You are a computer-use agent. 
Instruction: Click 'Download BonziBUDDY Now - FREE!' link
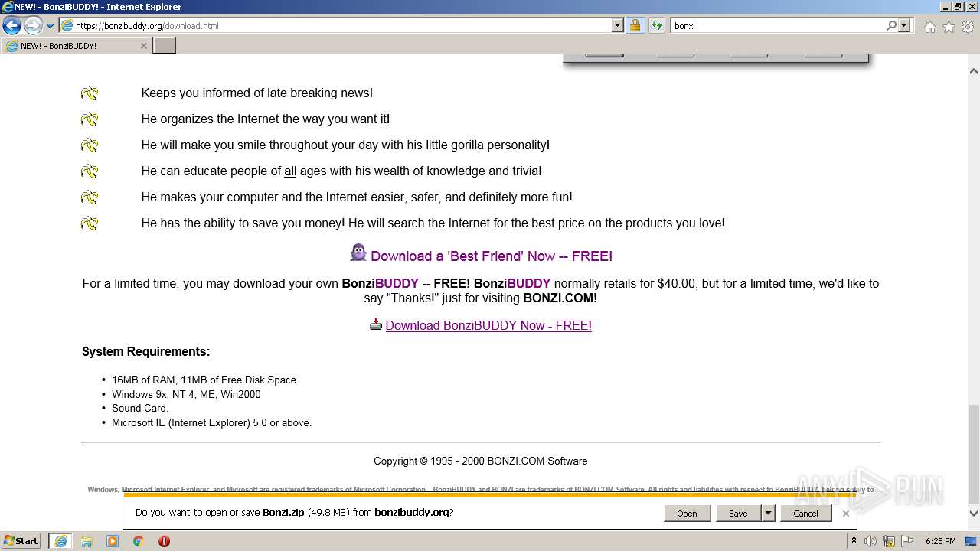coord(488,325)
